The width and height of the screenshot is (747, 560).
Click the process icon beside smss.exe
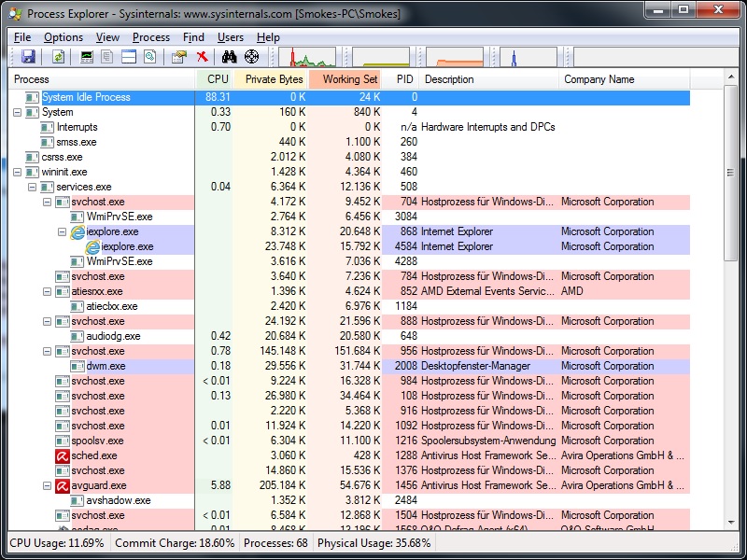tap(48, 142)
